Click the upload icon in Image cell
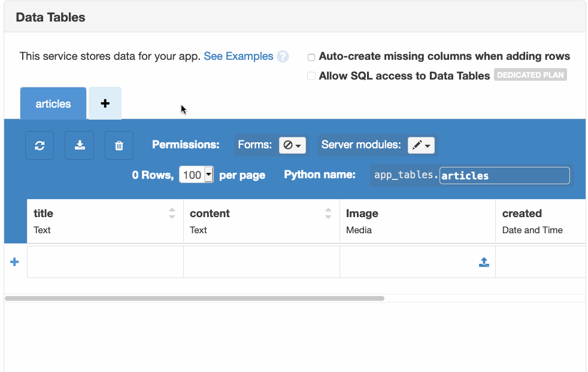Viewport: 588px width, 372px height. click(484, 262)
